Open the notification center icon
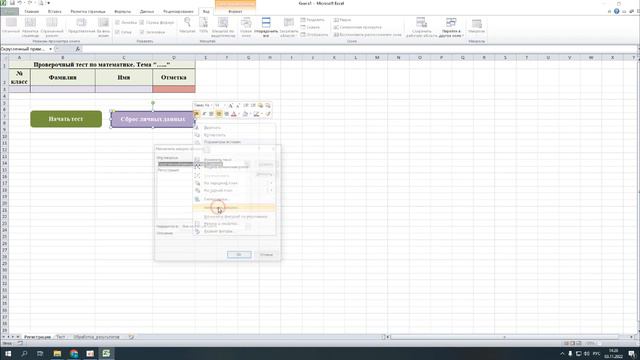The width and height of the screenshot is (640, 360). coord(631,353)
